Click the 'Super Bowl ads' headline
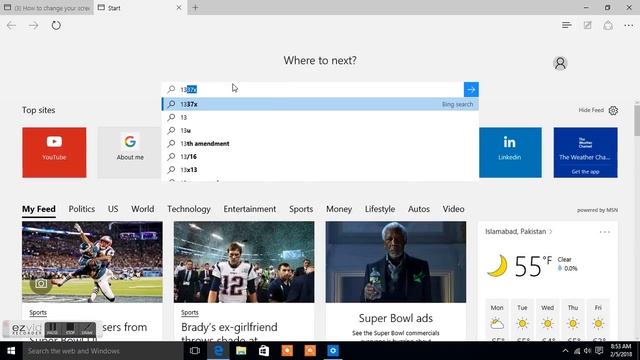Viewport: 640px width, 360px height. pos(396,318)
